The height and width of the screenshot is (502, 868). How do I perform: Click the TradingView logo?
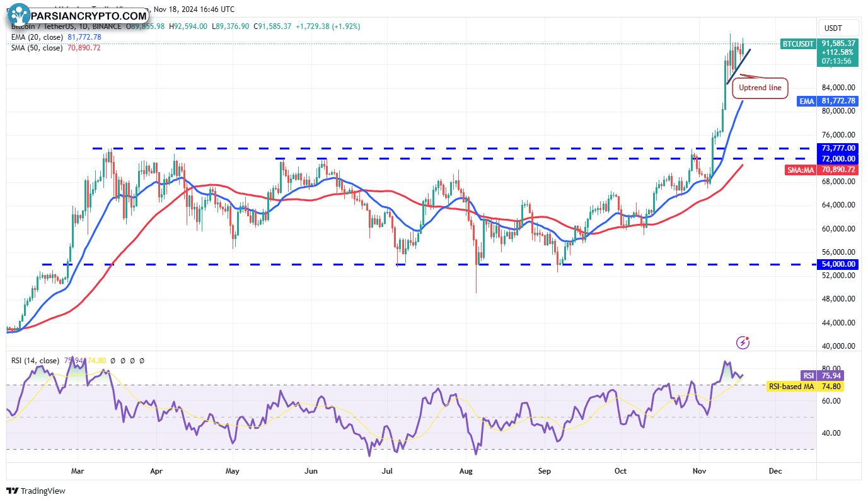pos(35,491)
